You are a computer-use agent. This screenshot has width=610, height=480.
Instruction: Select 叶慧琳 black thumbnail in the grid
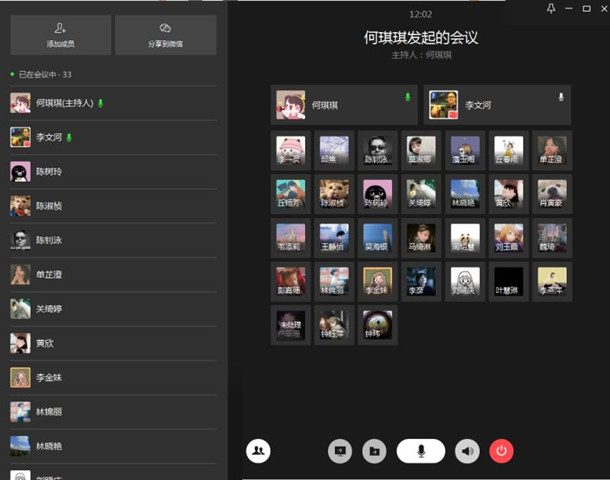coord(508,280)
